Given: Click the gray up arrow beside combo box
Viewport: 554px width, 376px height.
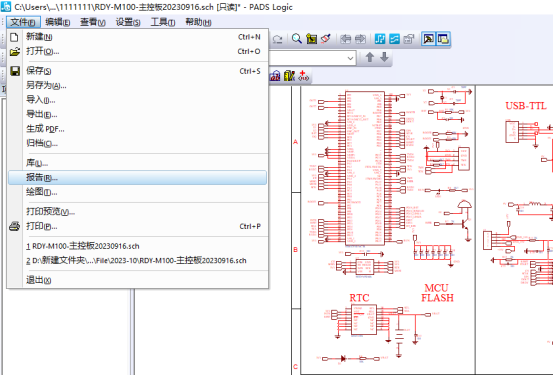Looking at the screenshot, I should click(x=370, y=57).
